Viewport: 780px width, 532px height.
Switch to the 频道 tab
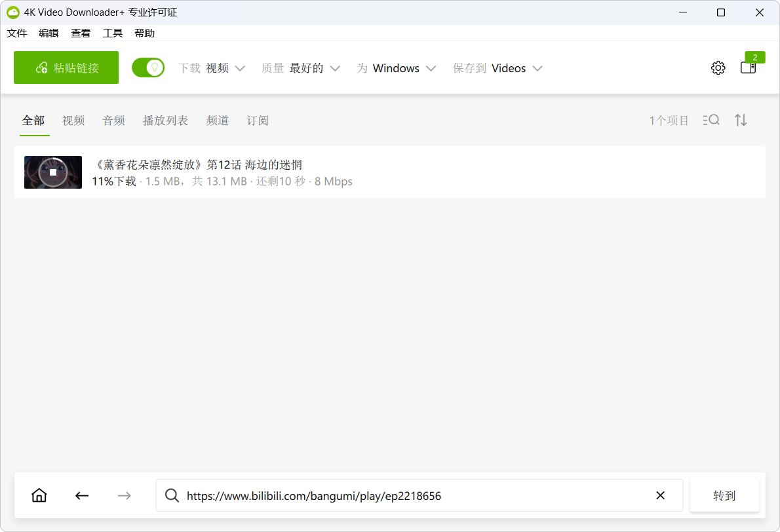click(x=218, y=121)
